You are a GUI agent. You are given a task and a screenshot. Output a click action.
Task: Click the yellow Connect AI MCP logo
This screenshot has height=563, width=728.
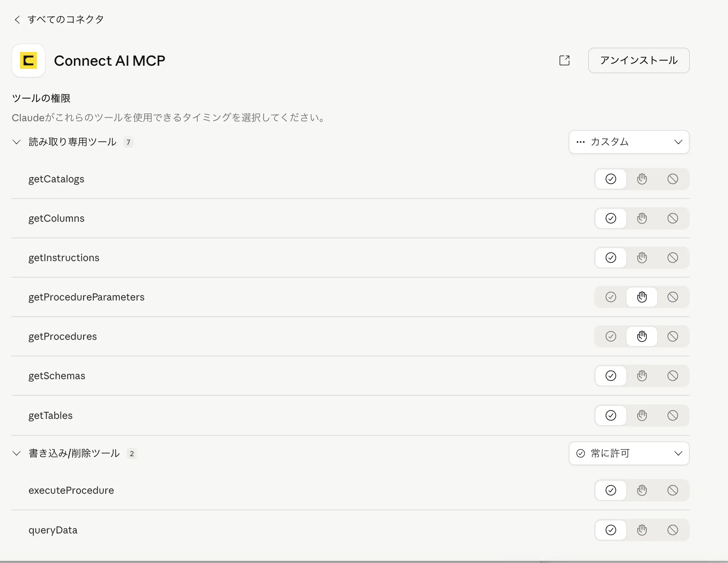tap(28, 60)
